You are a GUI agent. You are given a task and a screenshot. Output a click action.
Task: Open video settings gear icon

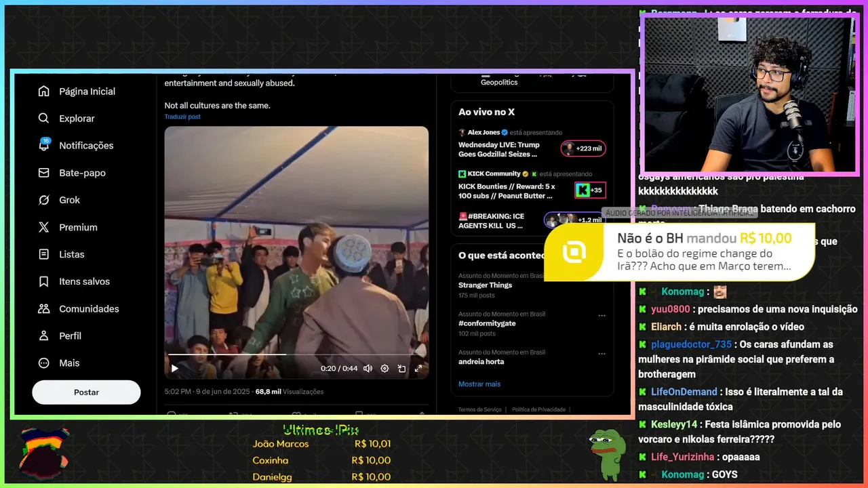384,369
